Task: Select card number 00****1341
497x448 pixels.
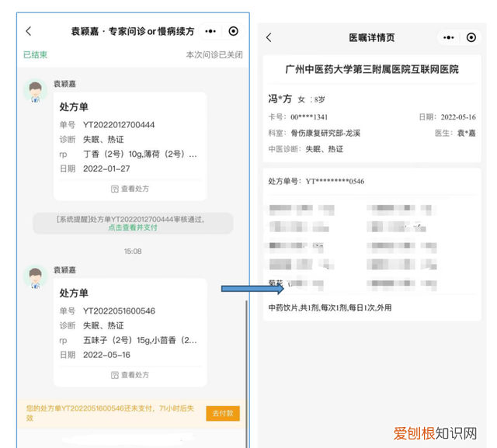Action: (x=309, y=117)
